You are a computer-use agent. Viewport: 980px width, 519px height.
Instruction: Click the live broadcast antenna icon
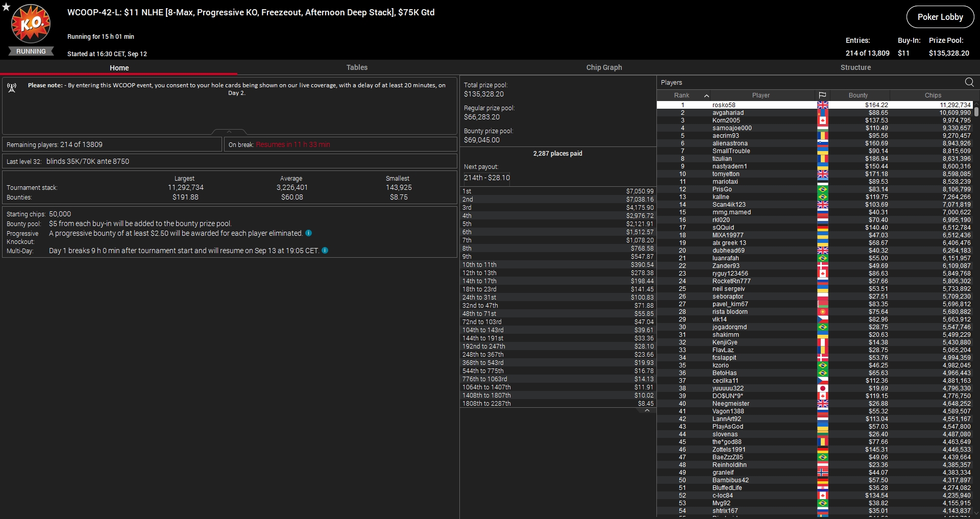[x=12, y=88]
